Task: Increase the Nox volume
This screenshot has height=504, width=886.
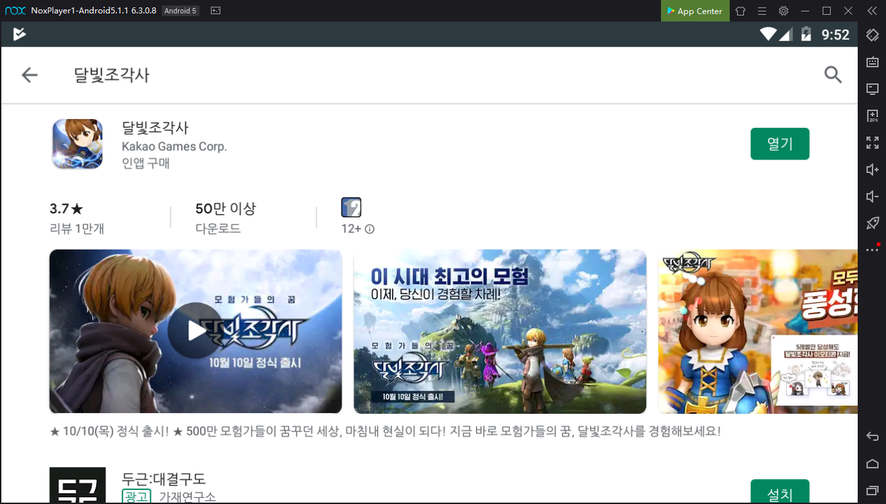Action: coord(872,170)
